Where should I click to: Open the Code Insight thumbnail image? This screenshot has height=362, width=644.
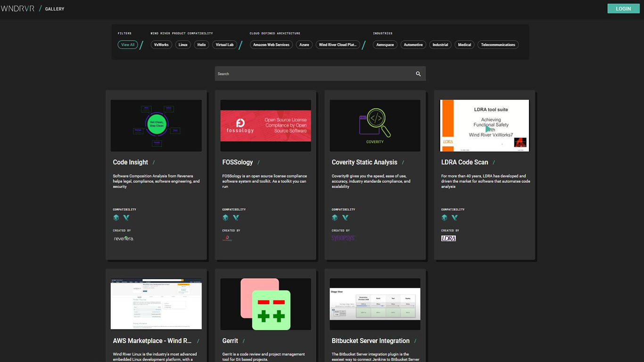156,125
